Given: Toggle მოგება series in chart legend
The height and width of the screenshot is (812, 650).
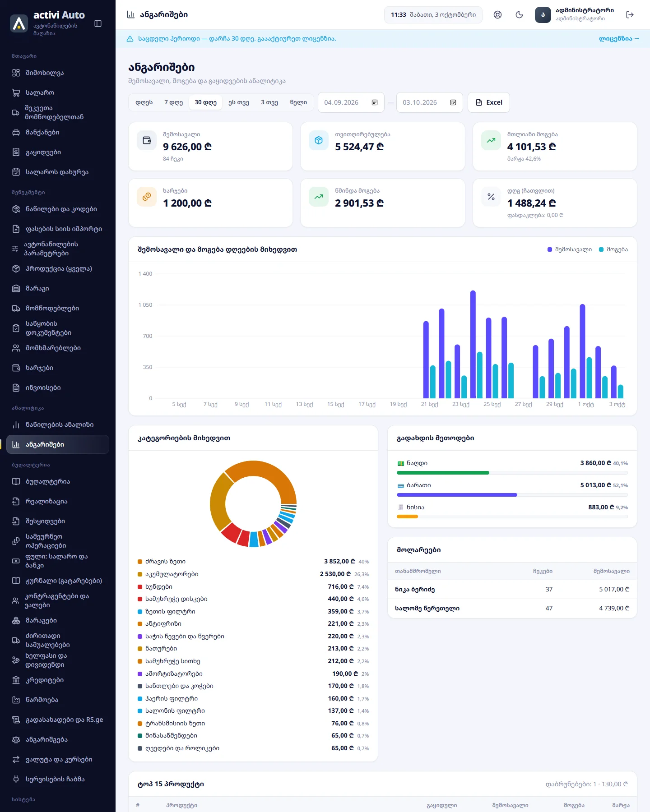Looking at the screenshot, I should (x=613, y=249).
